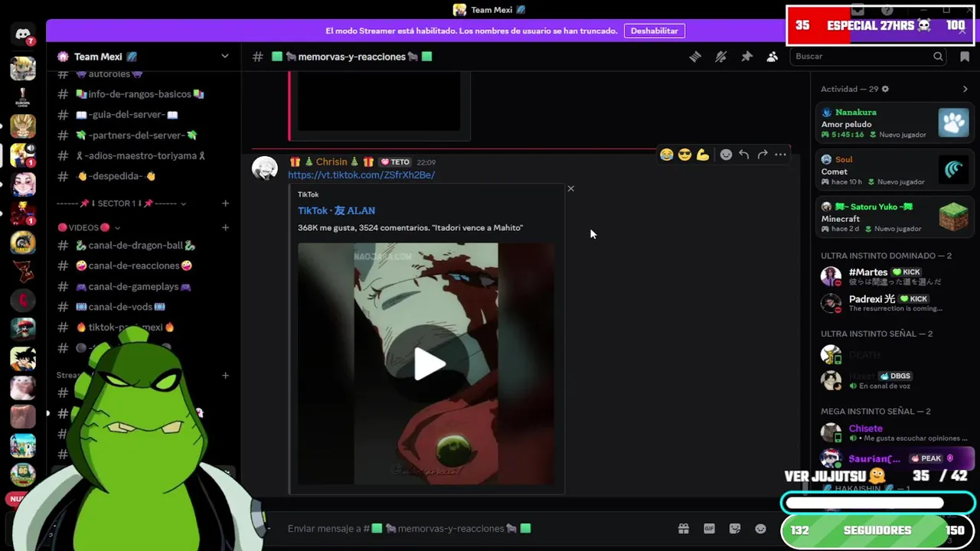Open TikTok · 友 ALAN embed title link
Viewport: 980px width, 551px height.
(x=336, y=210)
